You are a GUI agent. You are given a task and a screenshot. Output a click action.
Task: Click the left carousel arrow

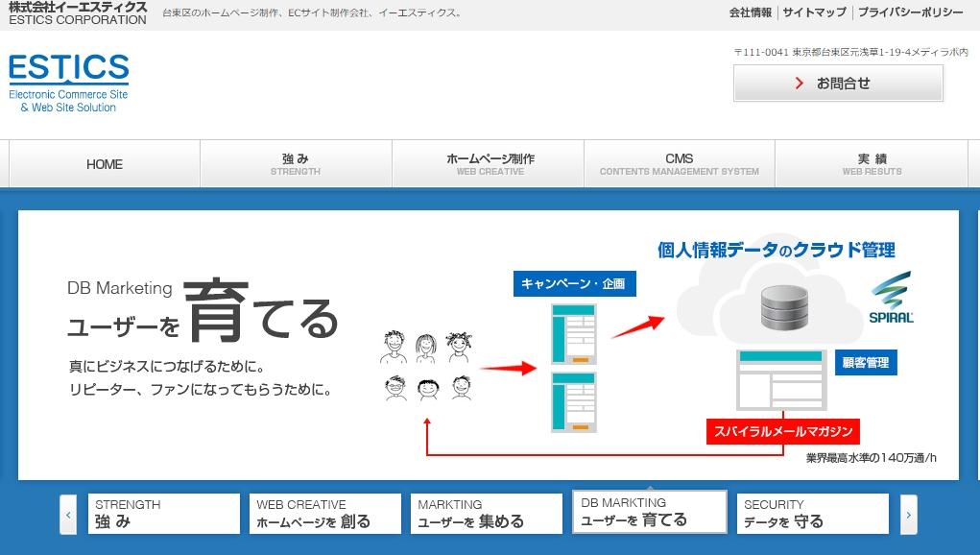(68, 515)
